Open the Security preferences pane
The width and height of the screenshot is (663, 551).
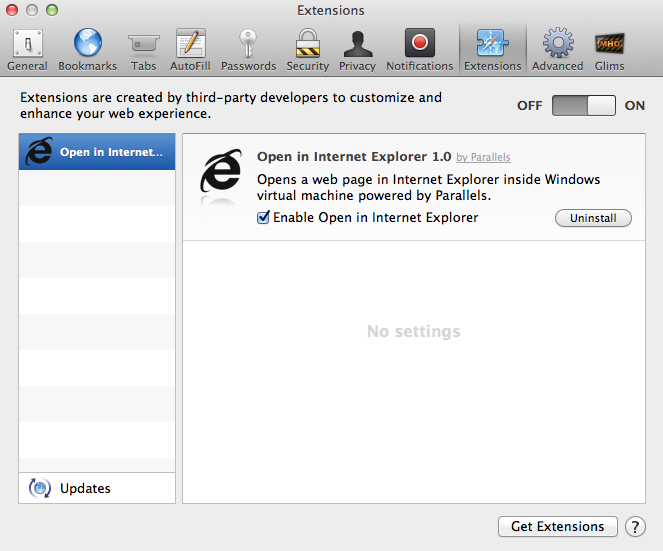(x=307, y=50)
